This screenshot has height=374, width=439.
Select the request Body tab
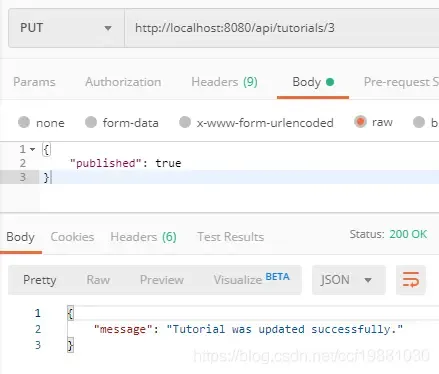coord(313,82)
